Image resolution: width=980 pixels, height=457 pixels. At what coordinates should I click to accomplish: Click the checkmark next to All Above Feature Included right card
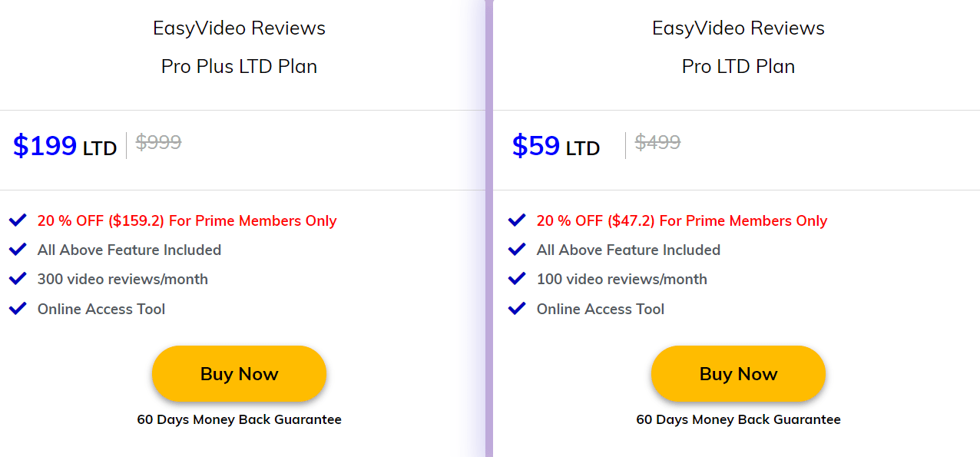pyautogui.click(x=517, y=250)
